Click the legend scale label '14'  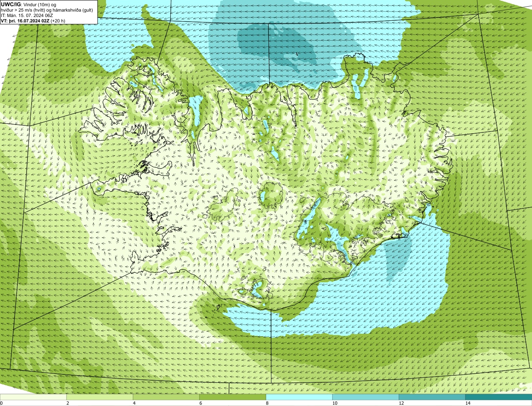[468, 403]
